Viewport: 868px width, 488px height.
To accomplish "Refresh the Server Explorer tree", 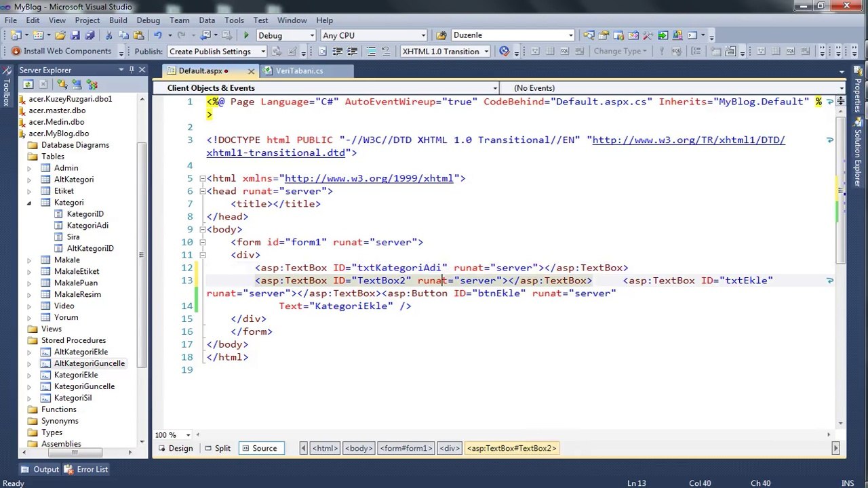I will pyautogui.click(x=28, y=84).
